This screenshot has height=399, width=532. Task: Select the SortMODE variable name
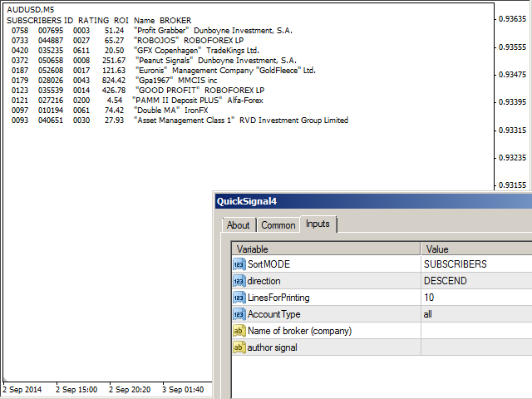click(268, 264)
